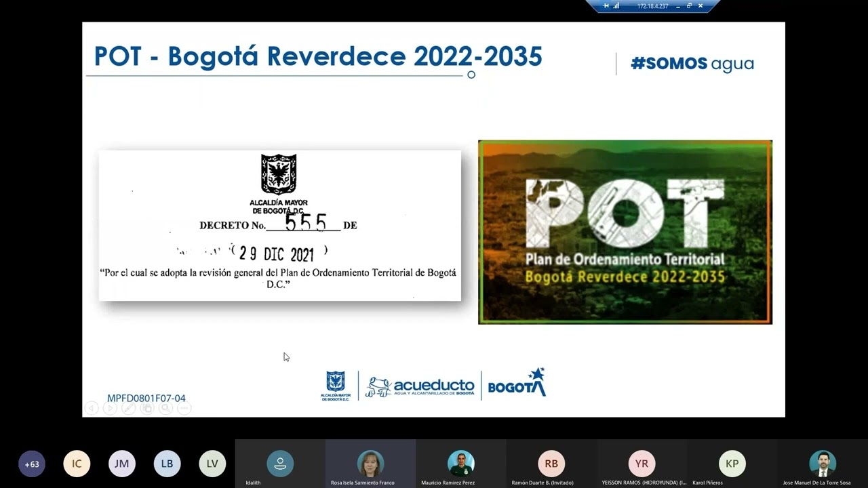The height and width of the screenshot is (488, 868).
Task: Activate the slideshow magnifier zoom icon
Action: pos(165,408)
